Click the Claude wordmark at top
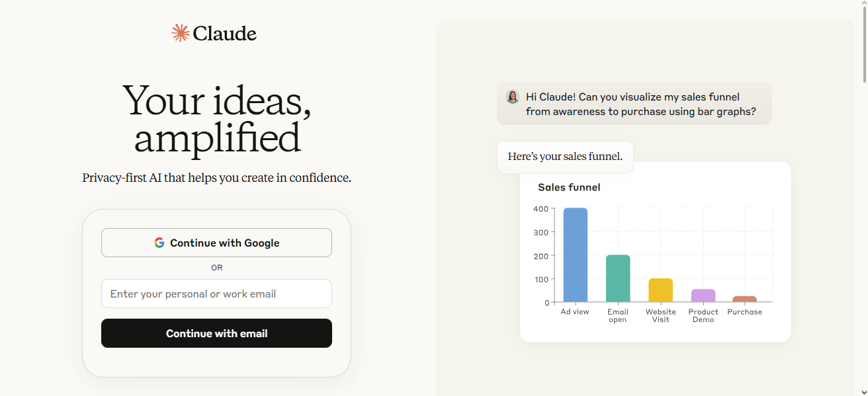 coord(225,33)
